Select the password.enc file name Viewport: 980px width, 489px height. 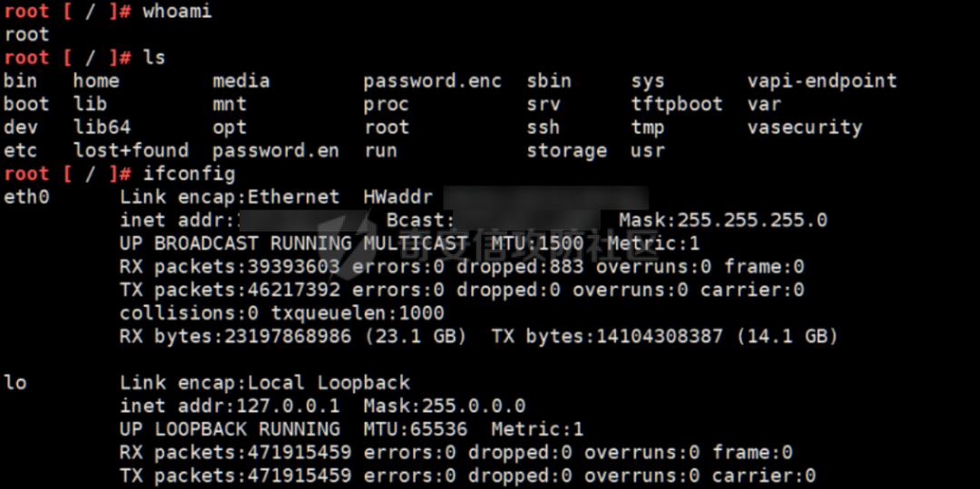433,81
